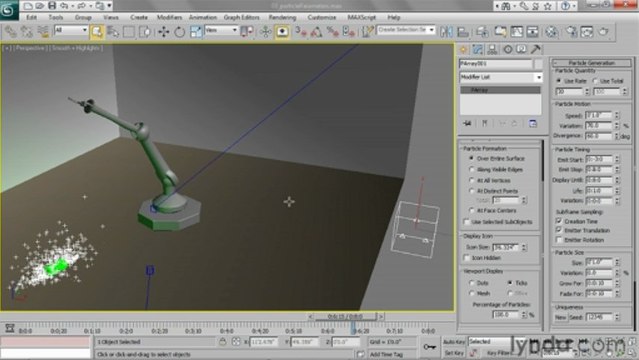Click the Speed spinner arrows
Viewport: 639px width, 360px height.
click(x=617, y=115)
